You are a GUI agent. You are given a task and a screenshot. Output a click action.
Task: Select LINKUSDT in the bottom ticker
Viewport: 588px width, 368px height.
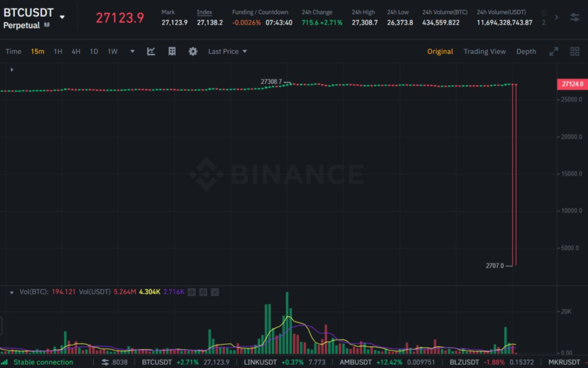click(260, 362)
